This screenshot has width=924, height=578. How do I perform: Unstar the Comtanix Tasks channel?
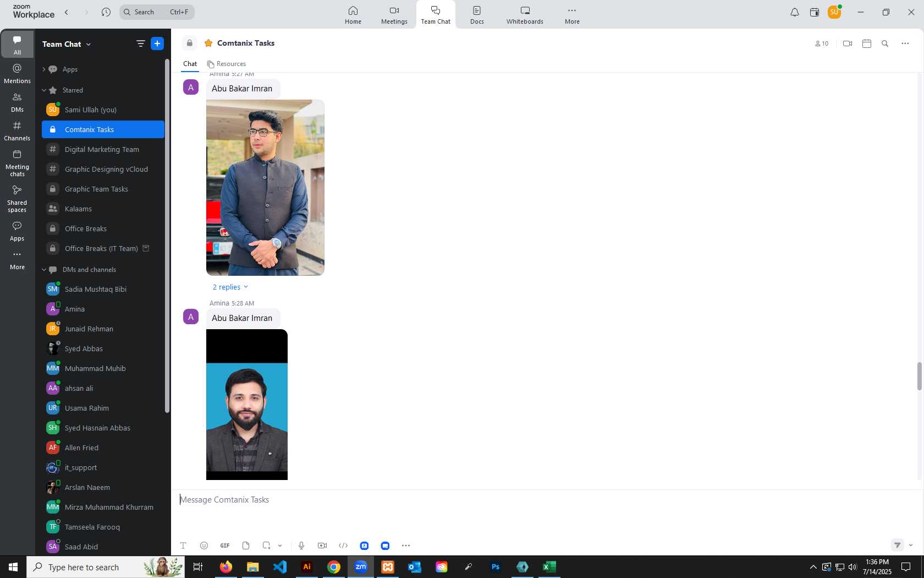tap(208, 43)
